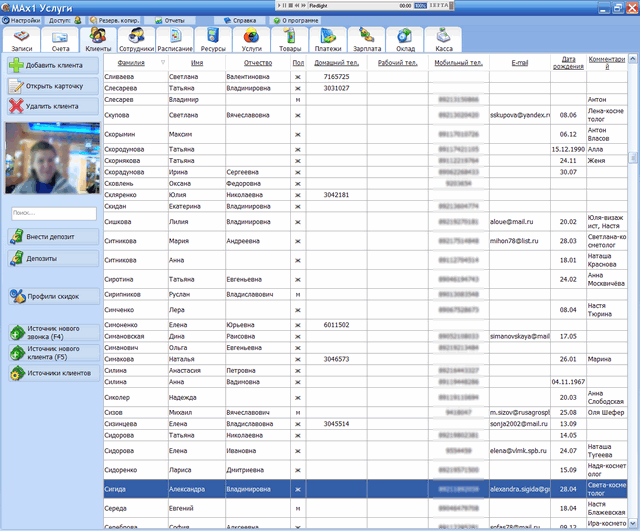
Task: Open the Расписание section
Action: (175, 40)
